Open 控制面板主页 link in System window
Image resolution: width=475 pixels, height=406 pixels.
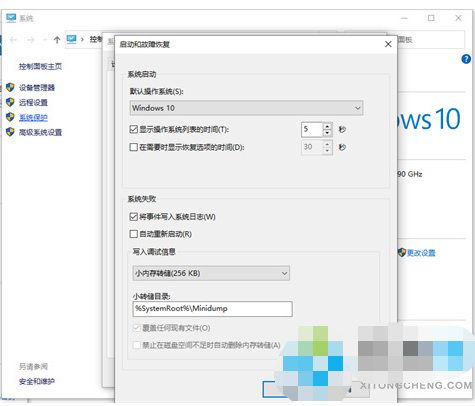click(40, 66)
